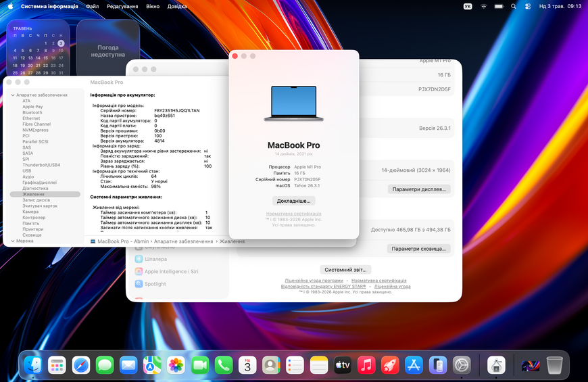Open ENERGY STAR compliance link
588x382 pixels.
[323, 286]
